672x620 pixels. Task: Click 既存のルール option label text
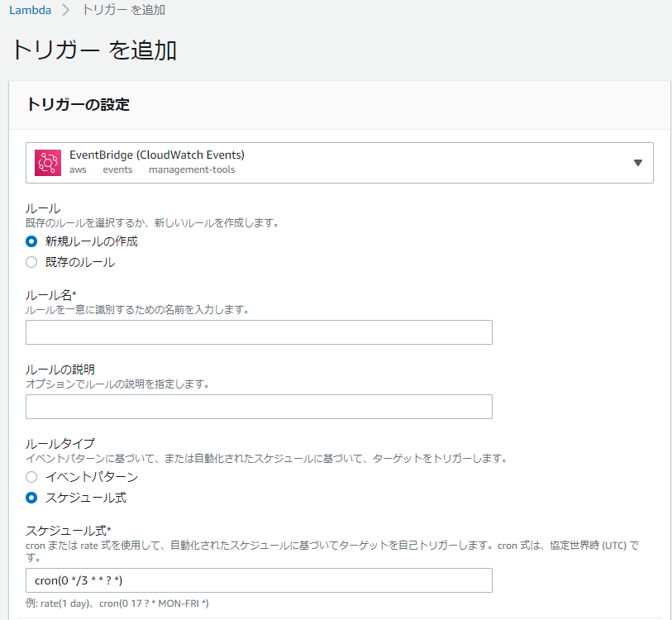80,262
